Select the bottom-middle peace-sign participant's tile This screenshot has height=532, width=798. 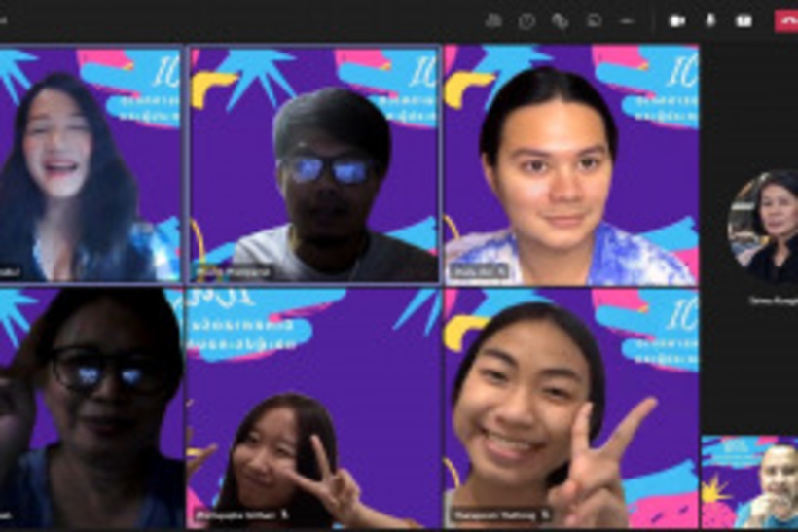point(314,408)
